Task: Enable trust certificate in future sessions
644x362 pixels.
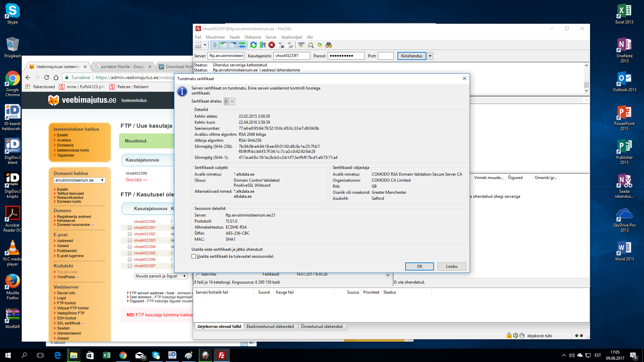Action: click(x=194, y=256)
